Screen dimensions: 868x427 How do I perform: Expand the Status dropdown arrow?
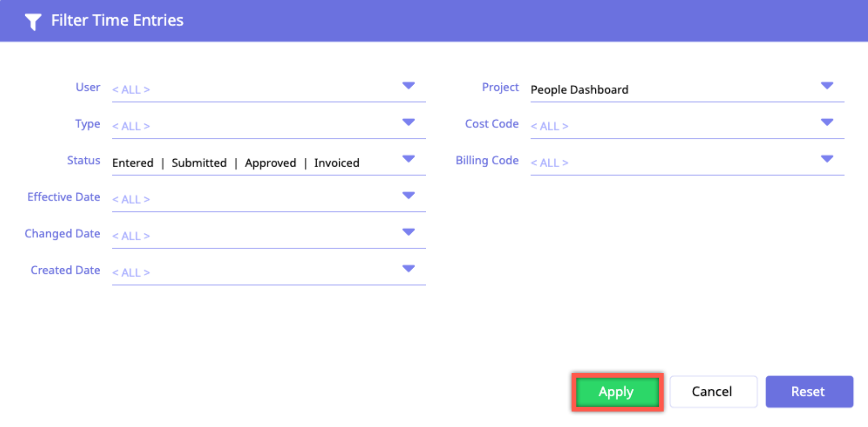pyautogui.click(x=408, y=159)
